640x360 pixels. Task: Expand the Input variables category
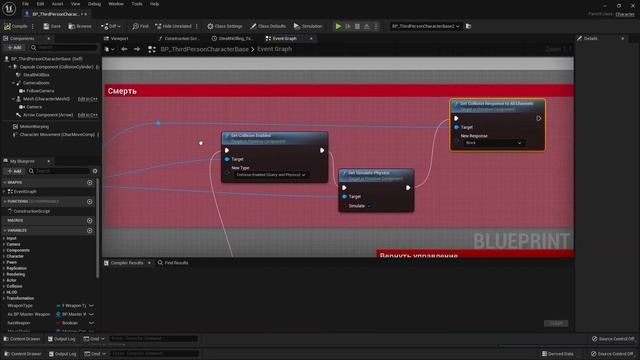pos(4,238)
